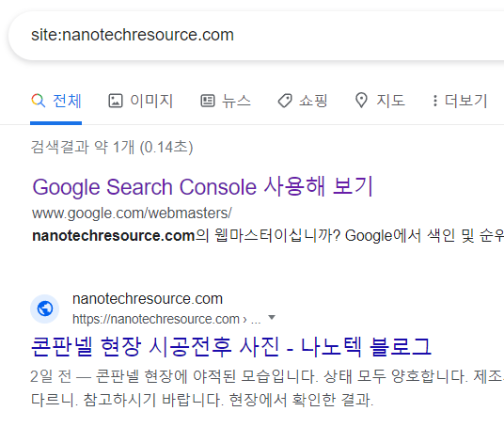
Task: Switch to the 뉴스 tab
Action: [226, 101]
